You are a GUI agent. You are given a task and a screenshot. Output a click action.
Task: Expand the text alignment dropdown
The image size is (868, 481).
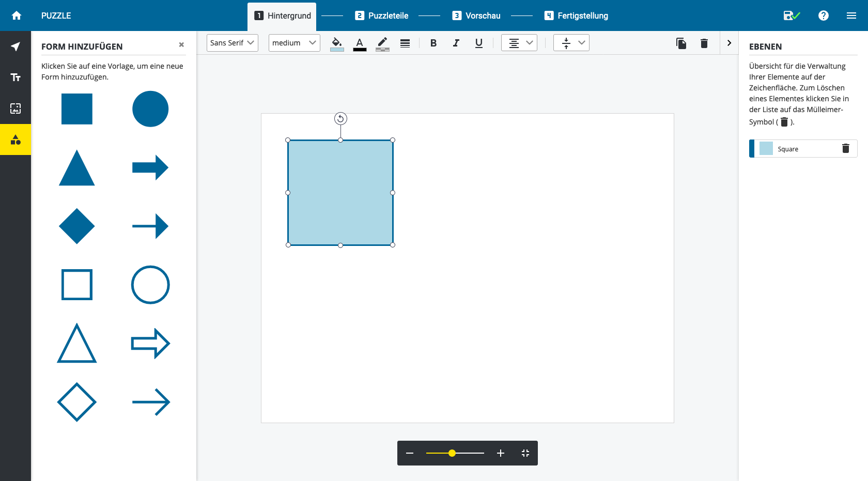tap(519, 43)
